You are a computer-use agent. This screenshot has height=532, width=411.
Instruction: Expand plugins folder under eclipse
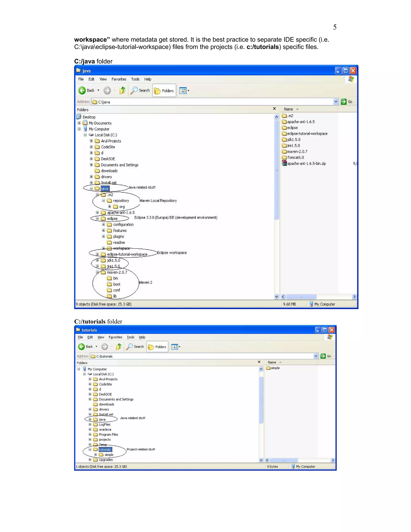[104, 236]
